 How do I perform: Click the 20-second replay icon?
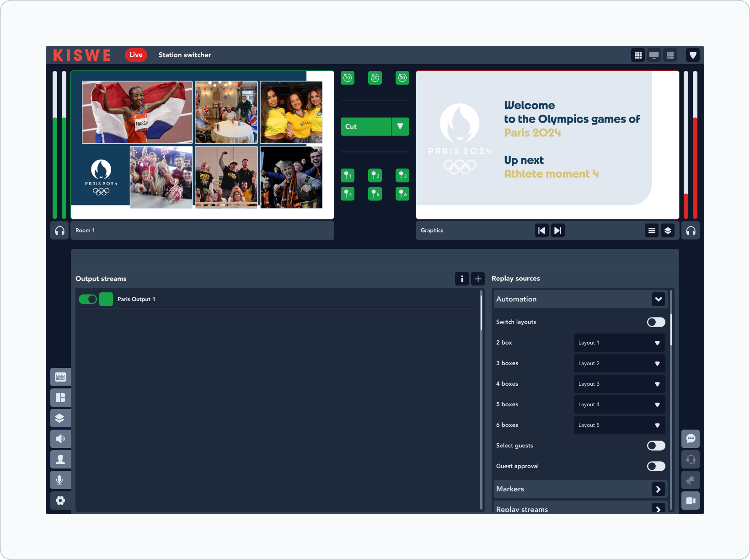tap(375, 78)
